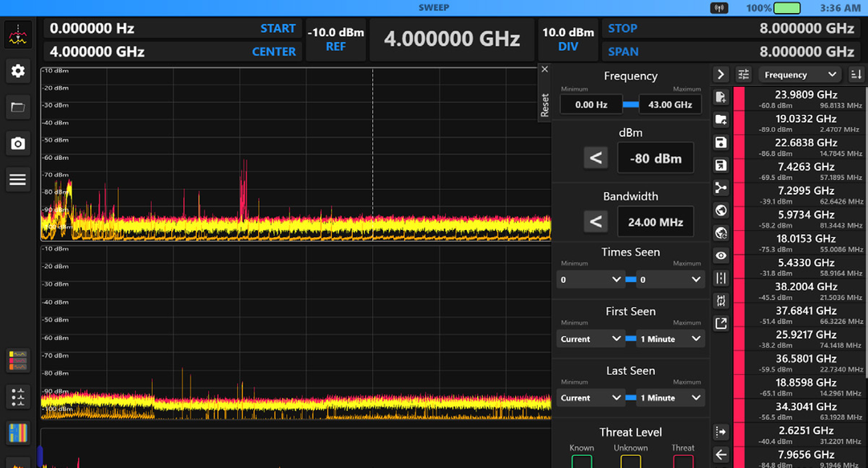Click the Reset filter button

tap(544, 105)
